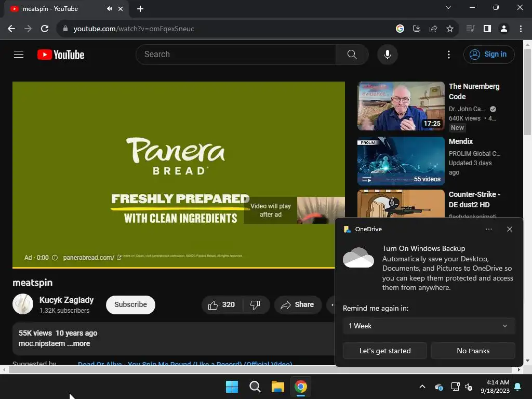Click the address bar URL
The height and width of the screenshot is (399, 532).
pos(134,29)
